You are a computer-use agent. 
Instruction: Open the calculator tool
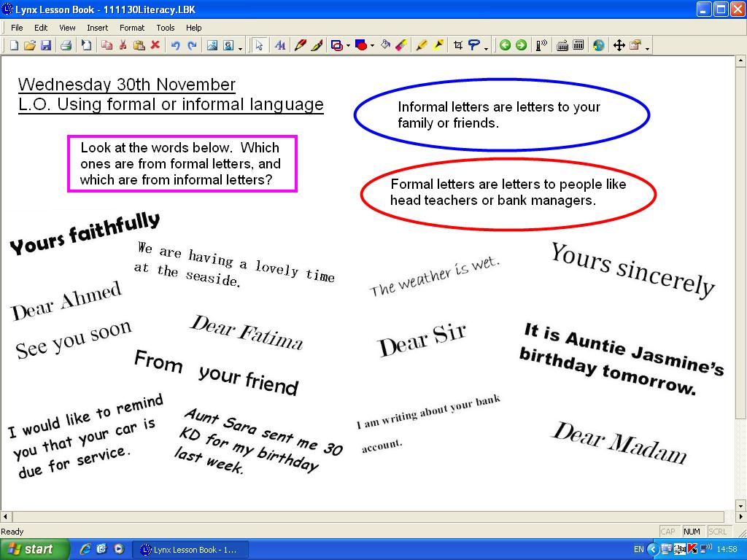(578, 44)
